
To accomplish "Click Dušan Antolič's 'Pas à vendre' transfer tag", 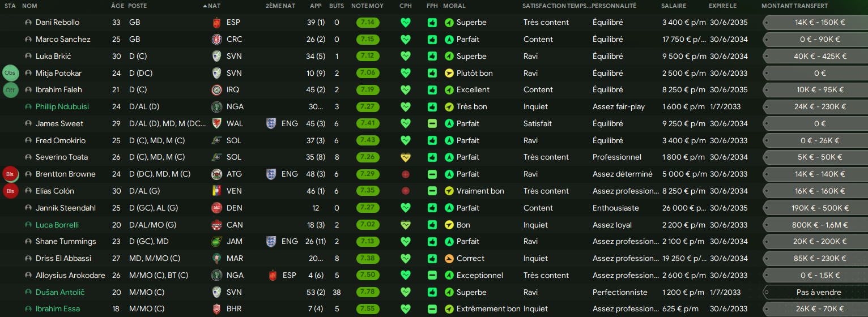I will [x=819, y=293].
